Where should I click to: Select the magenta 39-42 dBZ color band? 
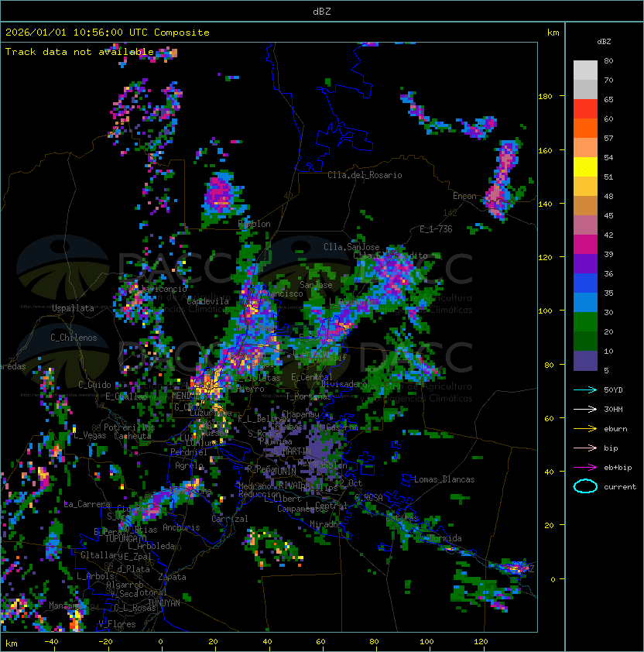coord(585,245)
